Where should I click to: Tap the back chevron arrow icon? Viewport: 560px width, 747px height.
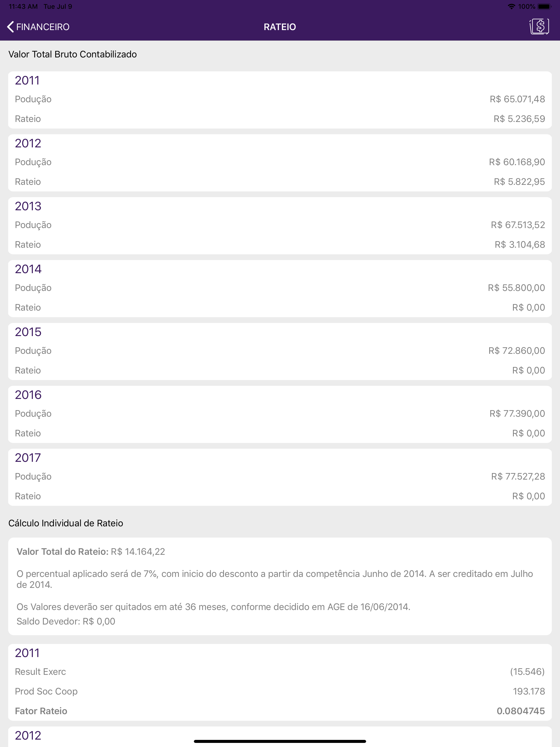[x=10, y=27]
